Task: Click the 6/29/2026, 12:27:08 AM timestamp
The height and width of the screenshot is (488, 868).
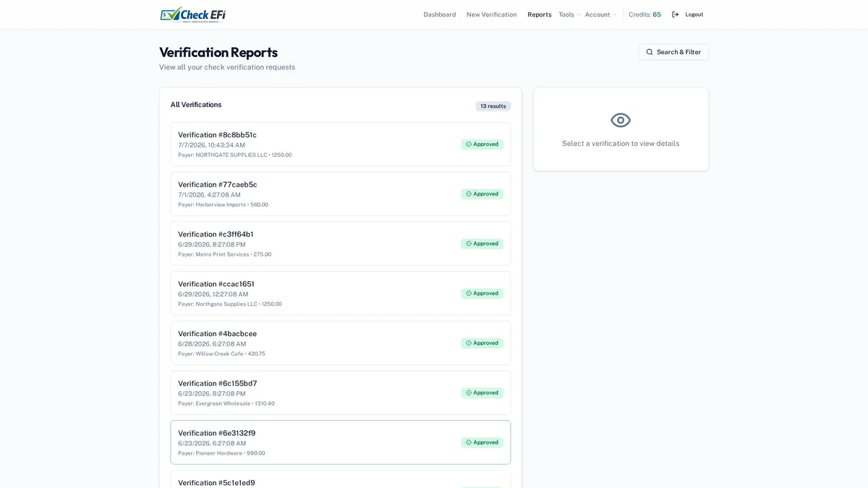Action: [x=213, y=294]
